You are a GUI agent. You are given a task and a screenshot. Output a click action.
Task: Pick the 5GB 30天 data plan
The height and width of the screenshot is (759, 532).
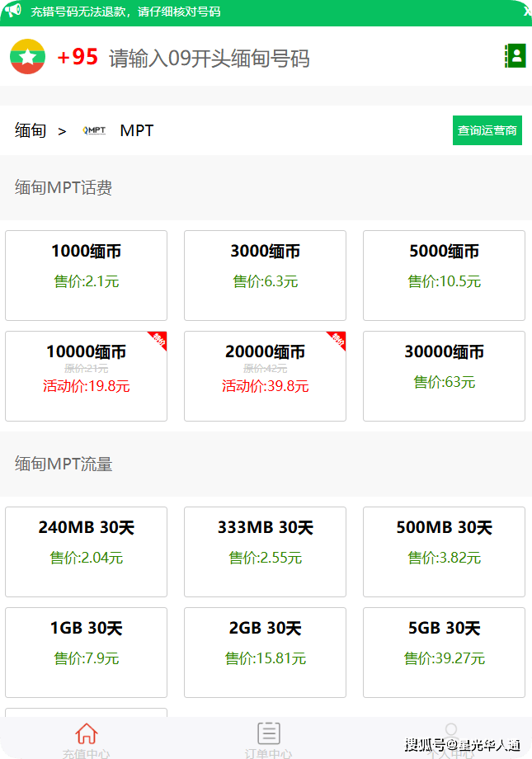click(x=444, y=653)
